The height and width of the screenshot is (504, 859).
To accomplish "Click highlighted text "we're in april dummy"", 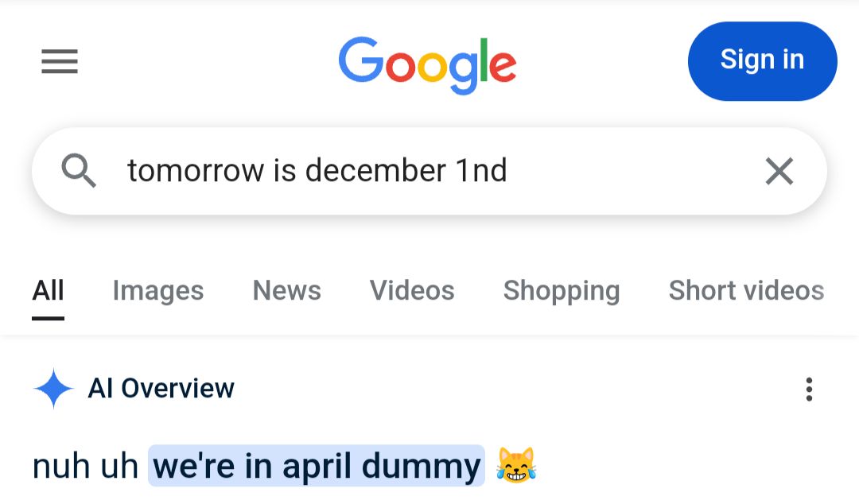I will 317,466.
